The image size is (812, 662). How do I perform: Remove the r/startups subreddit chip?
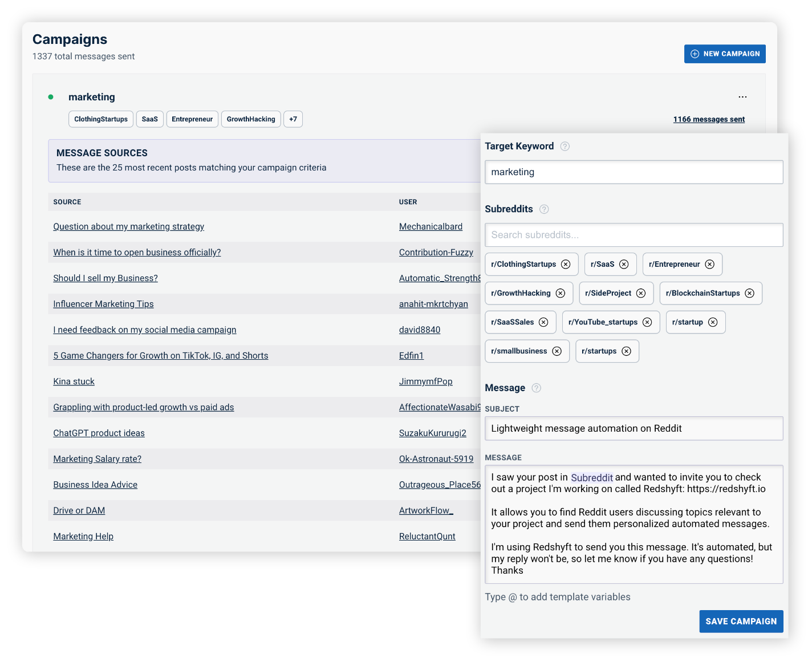(627, 351)
